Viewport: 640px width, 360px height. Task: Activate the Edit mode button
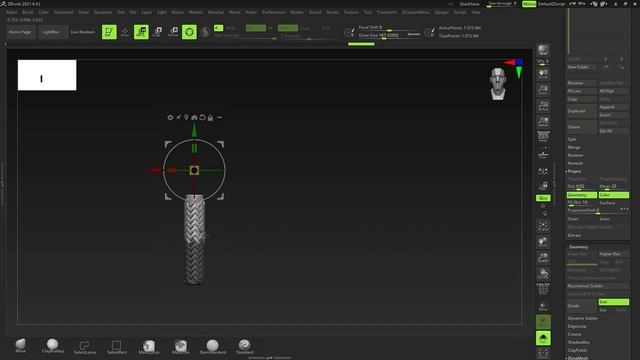point(109,32)
